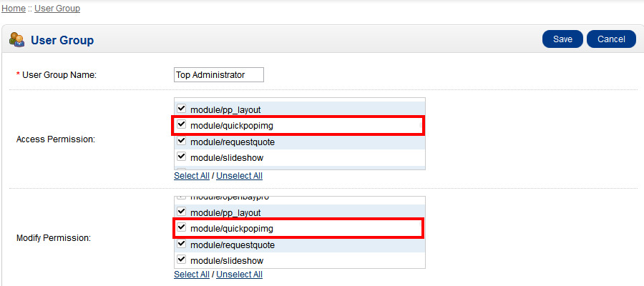Toggle module/quickpopimg in Access Permission
Viewport: 644px width, 286px height.
tap(181, 125)
